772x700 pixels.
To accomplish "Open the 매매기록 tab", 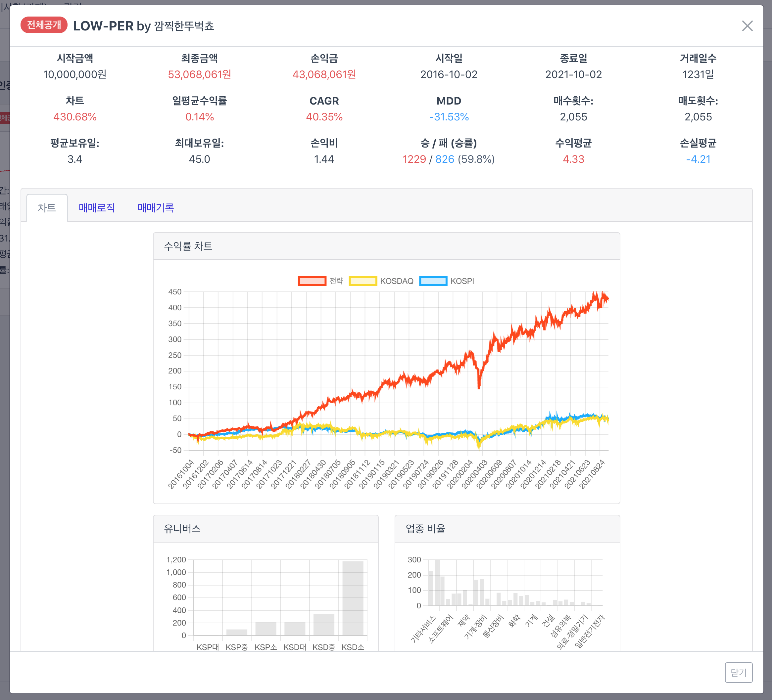I will pos(156,208).
